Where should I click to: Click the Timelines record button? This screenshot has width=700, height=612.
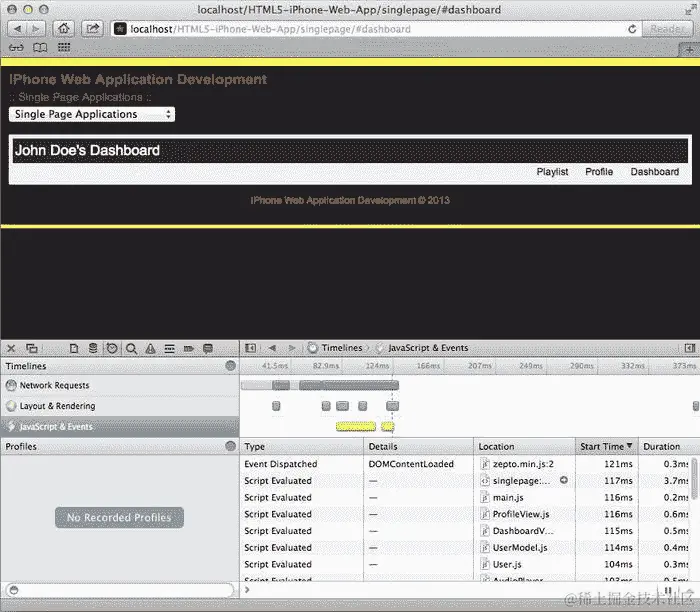[230, 366]
